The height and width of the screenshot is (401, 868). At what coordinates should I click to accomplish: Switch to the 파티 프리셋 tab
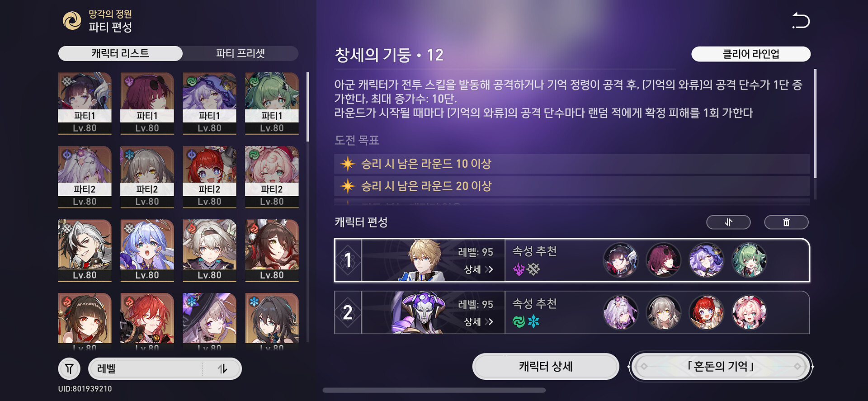point(241,53)
